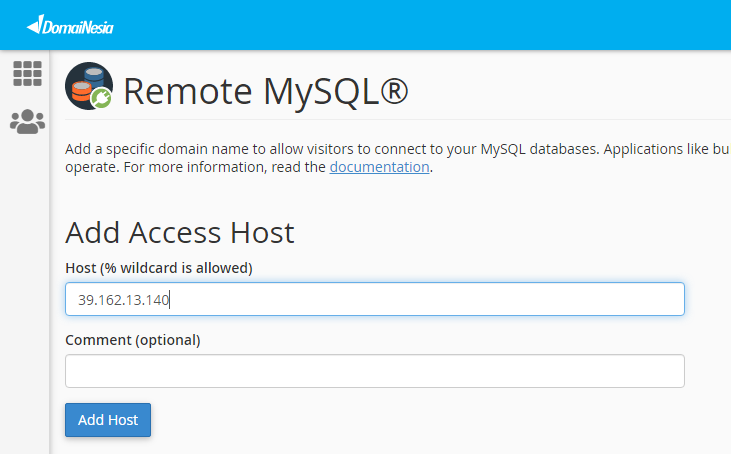
Task: Click the Remote MySQL® page heading
Action: tap(265, 91)
